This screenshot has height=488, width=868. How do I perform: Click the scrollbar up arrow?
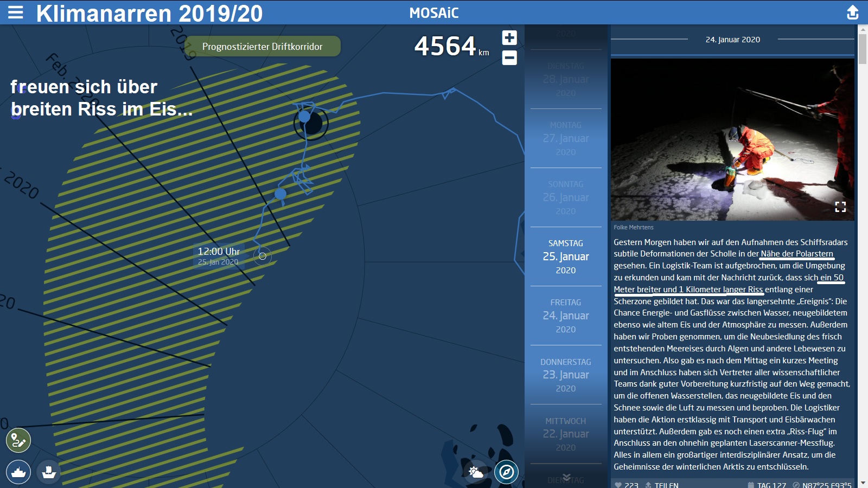863,29
